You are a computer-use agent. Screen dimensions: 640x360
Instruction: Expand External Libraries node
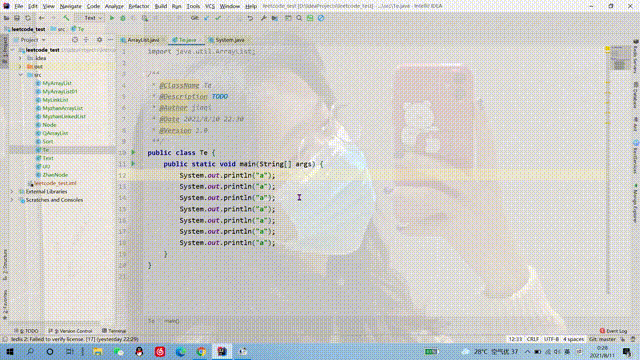point(12,191)
